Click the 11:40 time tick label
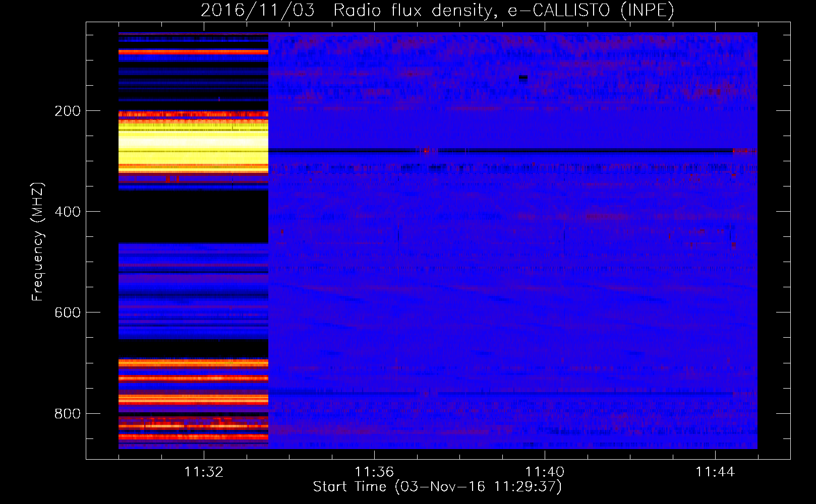 545,472
